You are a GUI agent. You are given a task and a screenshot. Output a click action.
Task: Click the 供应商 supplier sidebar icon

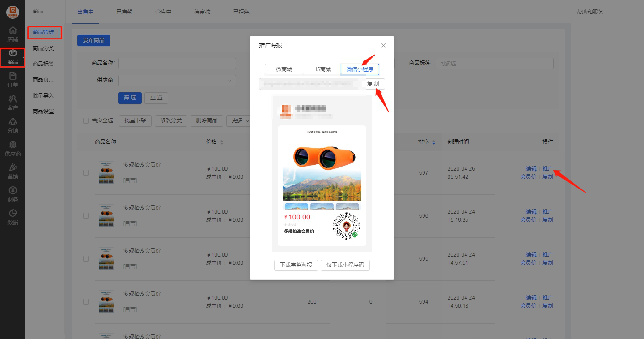point(13,145)
